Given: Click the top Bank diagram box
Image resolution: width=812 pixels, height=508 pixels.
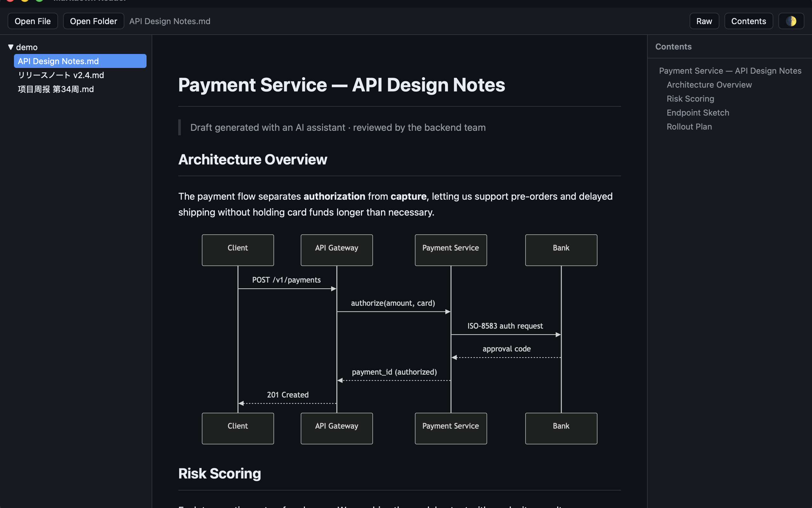Looking at the screenshot, I should tap(561, 250).
